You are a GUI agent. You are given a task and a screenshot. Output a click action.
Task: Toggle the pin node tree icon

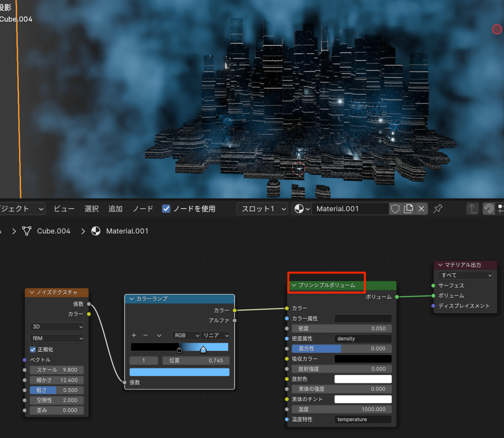437,209
